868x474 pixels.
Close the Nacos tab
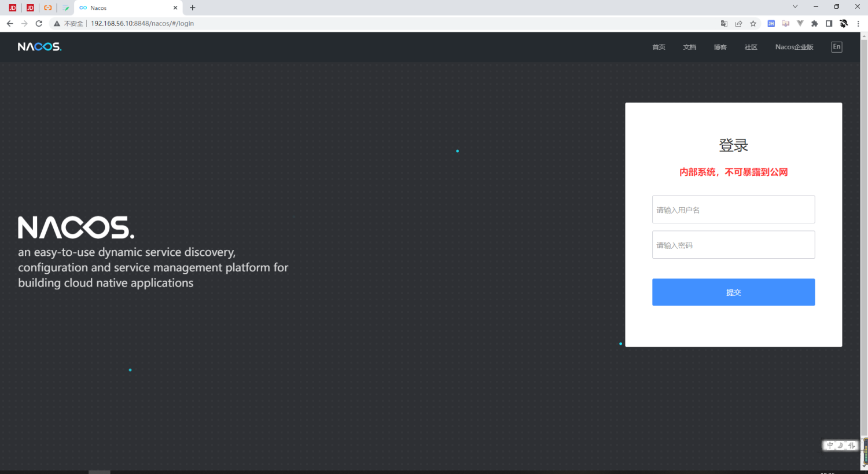tap(175, 8)
